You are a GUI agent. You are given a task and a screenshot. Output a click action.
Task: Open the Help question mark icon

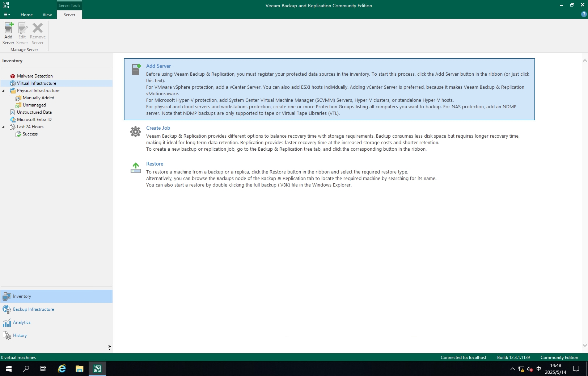(583, 14)
